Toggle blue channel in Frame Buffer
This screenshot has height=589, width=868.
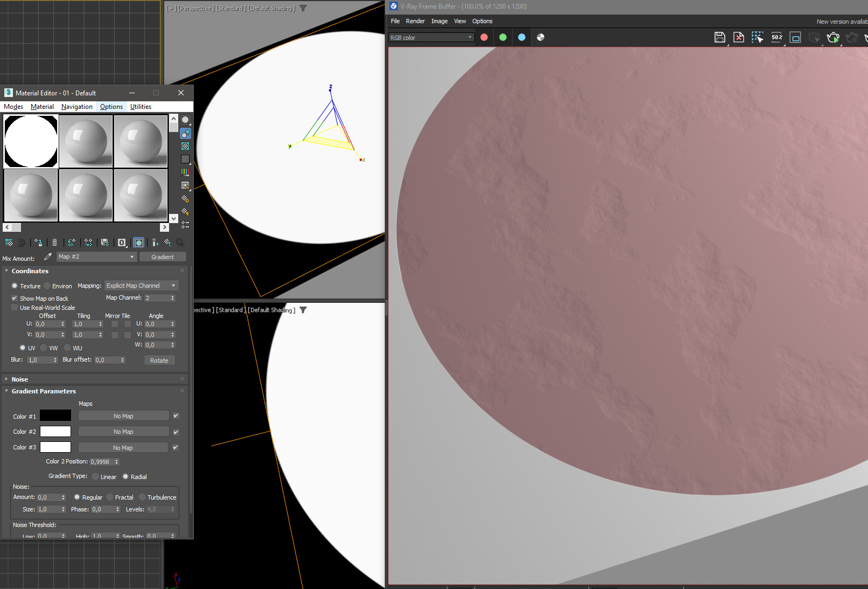(522, 37)
